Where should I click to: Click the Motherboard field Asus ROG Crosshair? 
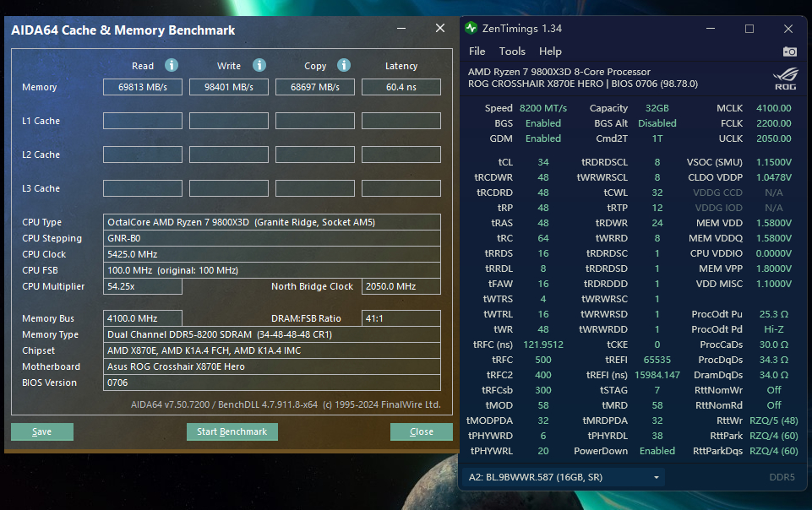tap(272, 366)
